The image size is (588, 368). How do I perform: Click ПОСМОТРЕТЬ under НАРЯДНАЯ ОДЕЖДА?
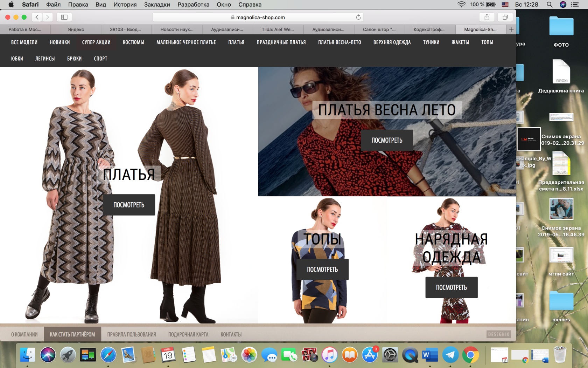[x=451, y=287]
